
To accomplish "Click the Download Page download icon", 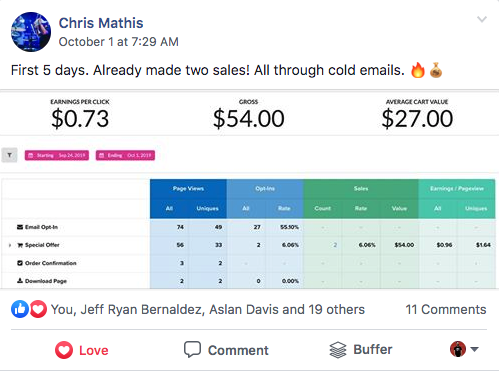I will click(20, 281).
